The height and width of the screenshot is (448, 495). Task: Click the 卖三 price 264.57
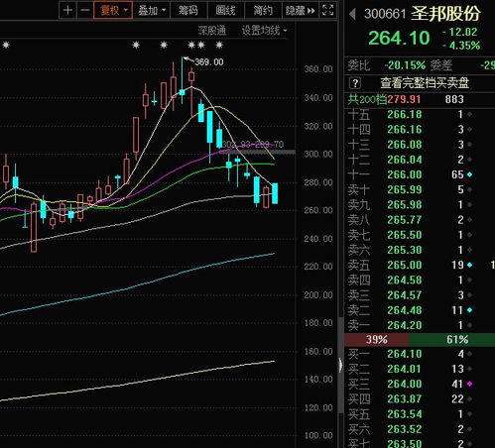click(x=405, y=295)
